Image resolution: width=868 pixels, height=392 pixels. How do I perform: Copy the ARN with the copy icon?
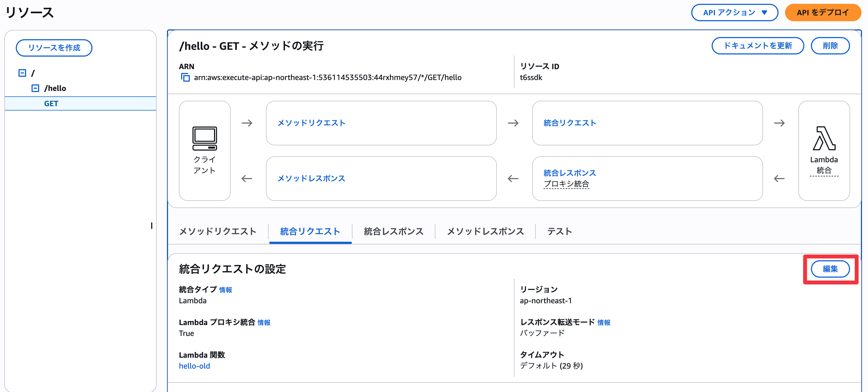[x=185, y=77]
